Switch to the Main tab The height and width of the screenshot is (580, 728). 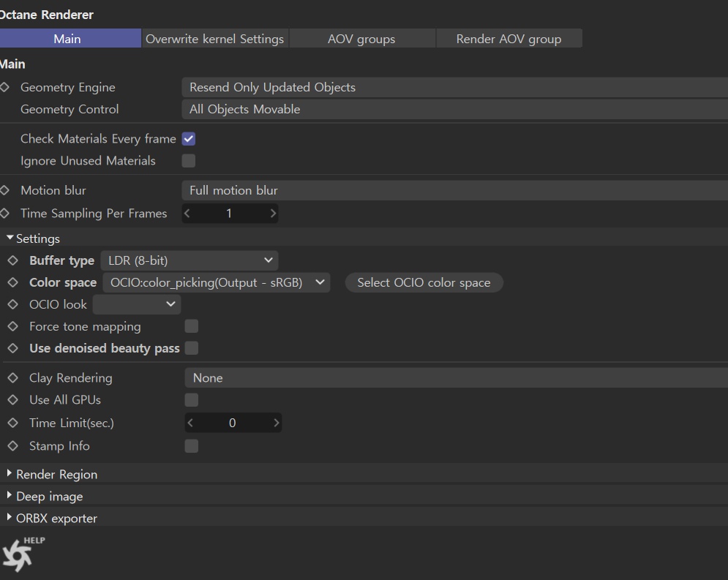click(x=70, y=39)
